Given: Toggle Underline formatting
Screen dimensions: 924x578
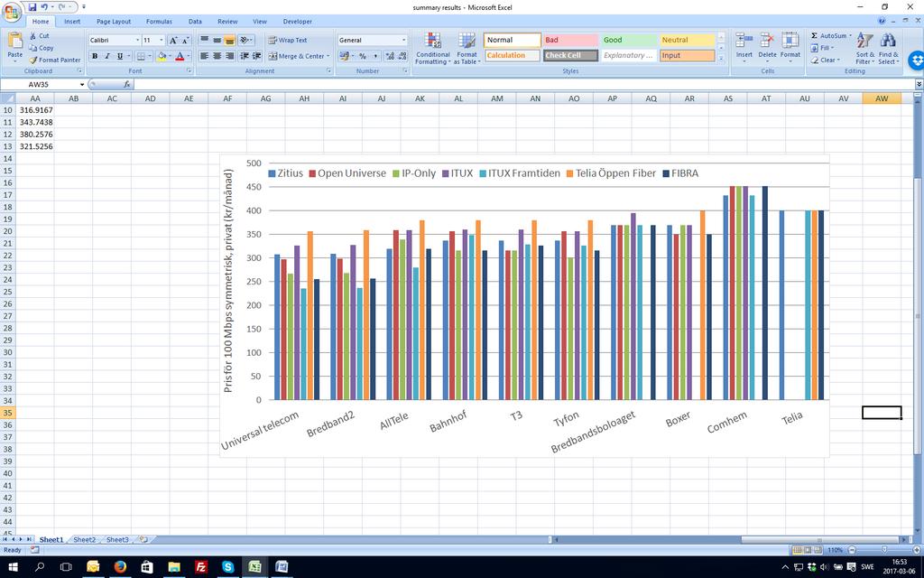Looking at the screenshot, I should (x=120, y=56).
